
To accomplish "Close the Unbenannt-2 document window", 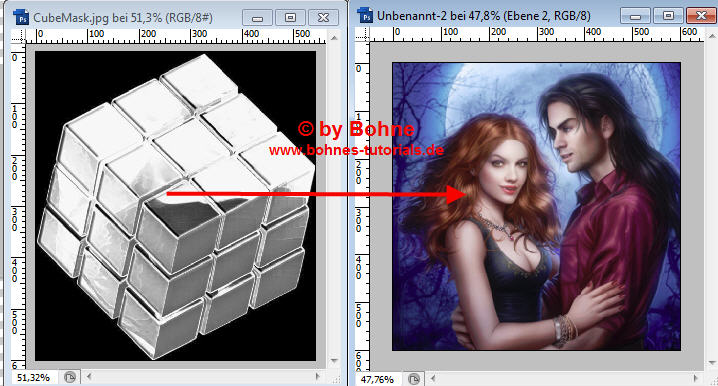I will click(701, 16).
